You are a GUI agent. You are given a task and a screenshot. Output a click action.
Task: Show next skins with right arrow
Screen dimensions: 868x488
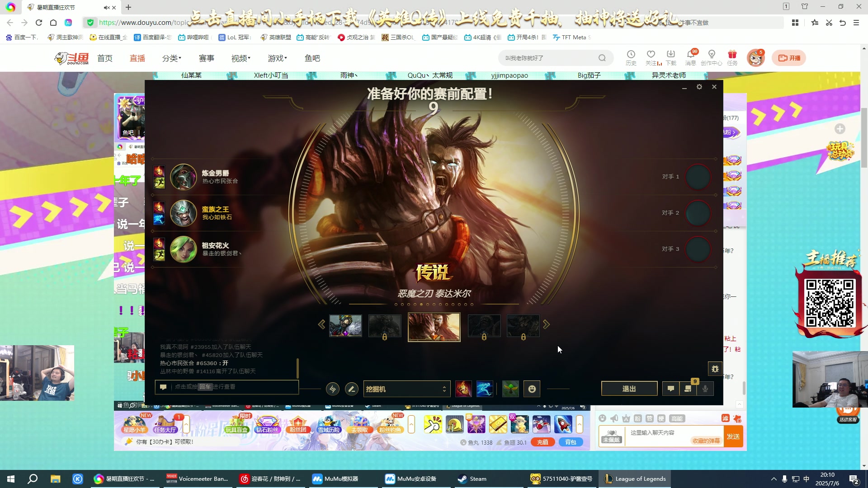pos(546,324)
